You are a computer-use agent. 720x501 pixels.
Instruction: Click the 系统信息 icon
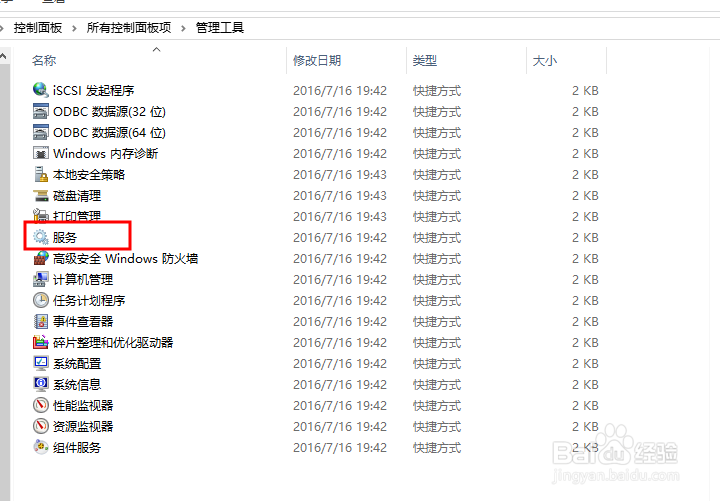(x=41, y=384)
